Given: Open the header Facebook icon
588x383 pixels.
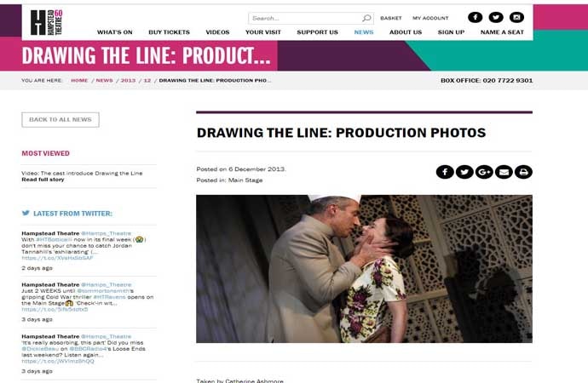Looking at the screenshot, I should coord(476,17).
